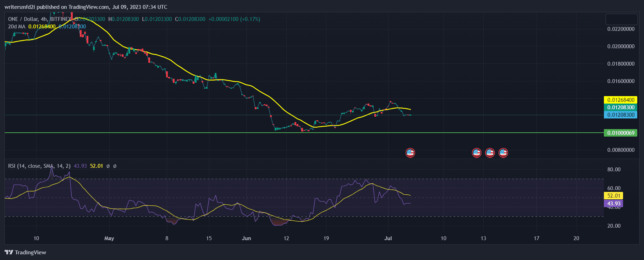Open the third US flag event from left
The height and width of the screenshot is (260, 644).
tap(490, 153)
